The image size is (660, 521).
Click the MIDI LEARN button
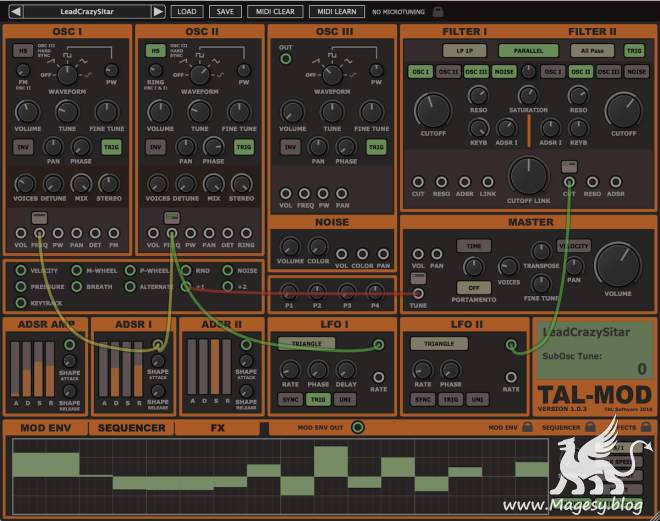click(x=337, y=12)
